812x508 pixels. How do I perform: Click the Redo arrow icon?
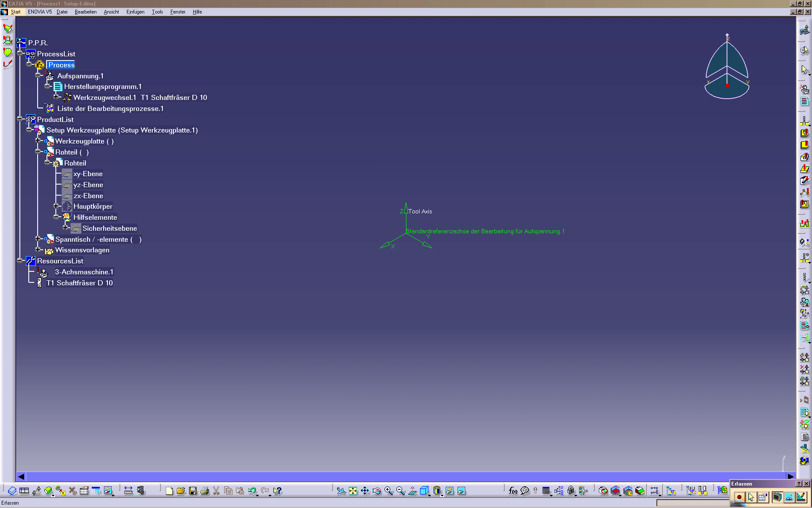tap(265, 491)
